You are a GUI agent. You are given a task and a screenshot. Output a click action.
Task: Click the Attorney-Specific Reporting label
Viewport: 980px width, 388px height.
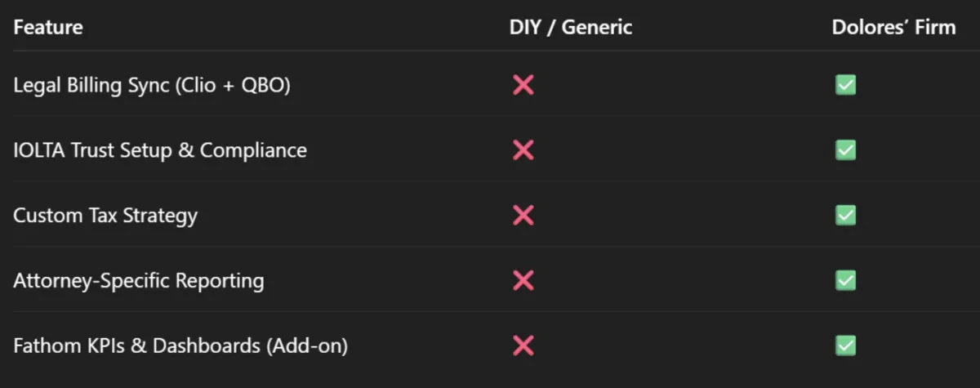pyautogui.click(x=139, y=282)
